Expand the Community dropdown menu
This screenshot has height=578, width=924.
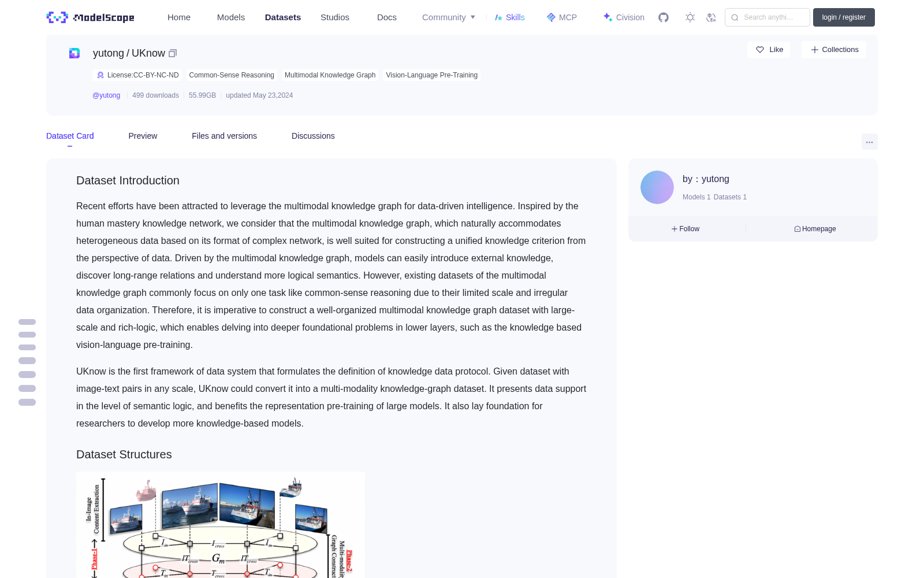pos(449,17)
